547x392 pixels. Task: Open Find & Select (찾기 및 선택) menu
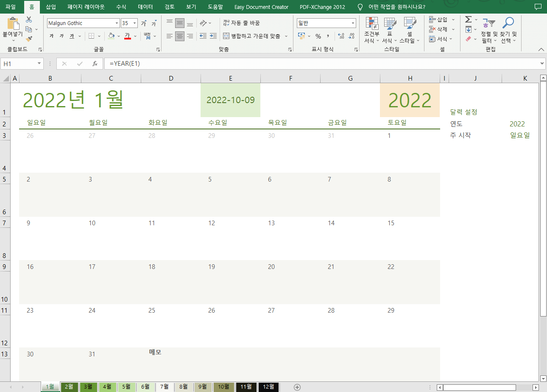pyautogui.click(x=508, y=31)
